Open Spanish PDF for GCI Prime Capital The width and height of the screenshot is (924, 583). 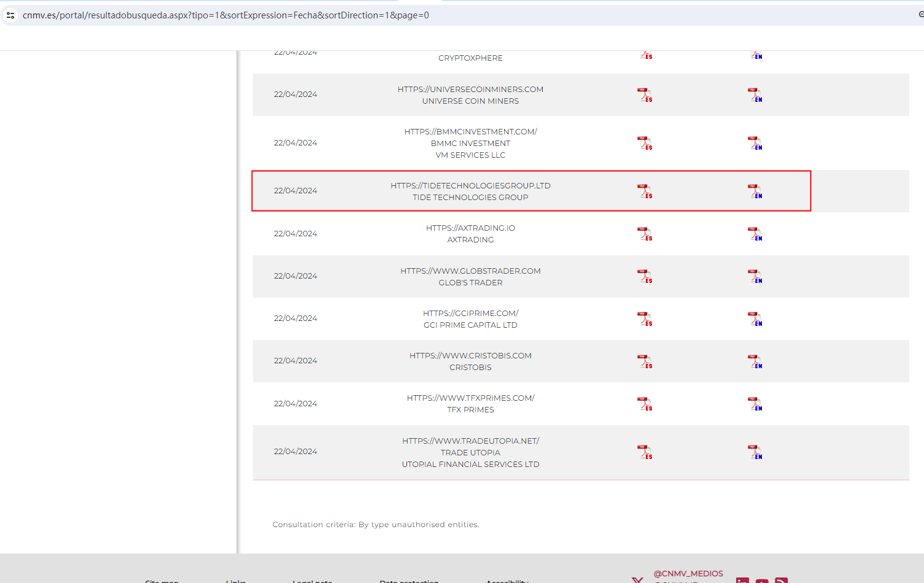(644, 319)
